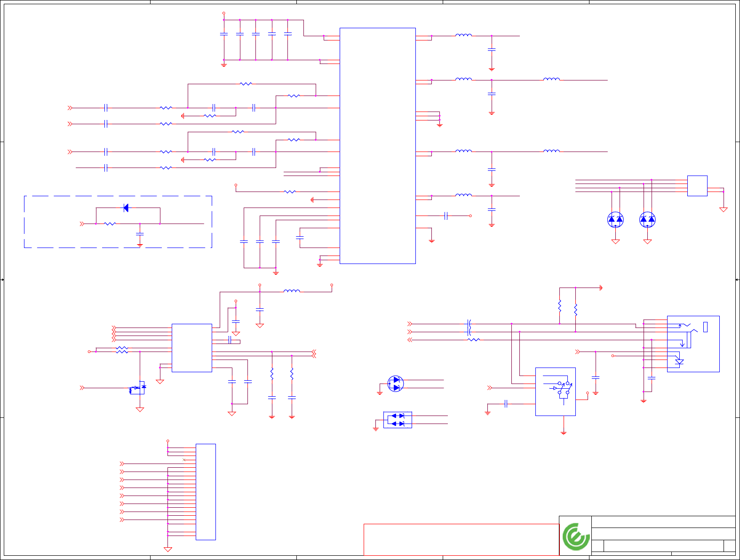
Task: Select the left circled TVS diode pair
Action: click(615, 220)
